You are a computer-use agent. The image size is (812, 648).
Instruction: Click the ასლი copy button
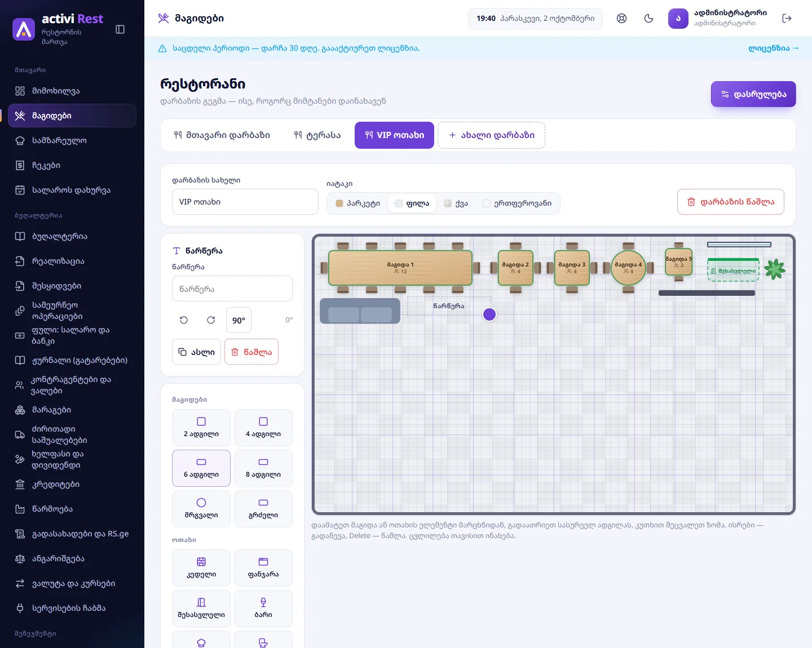[196, 352]
